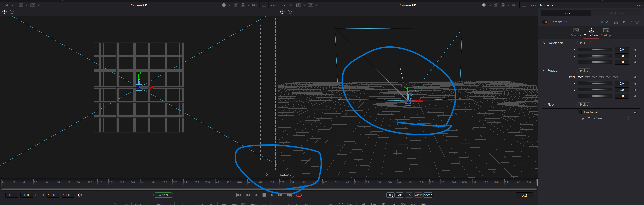Viewport: 644px width, 205px height.
Task: Select ZYX rotation order
Action: (616, 77)
